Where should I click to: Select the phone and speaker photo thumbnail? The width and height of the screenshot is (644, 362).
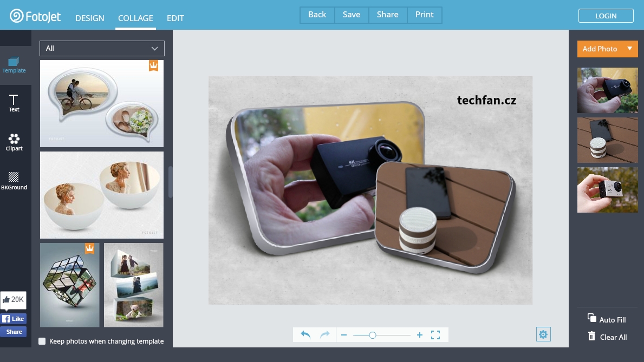pos(608,140)
